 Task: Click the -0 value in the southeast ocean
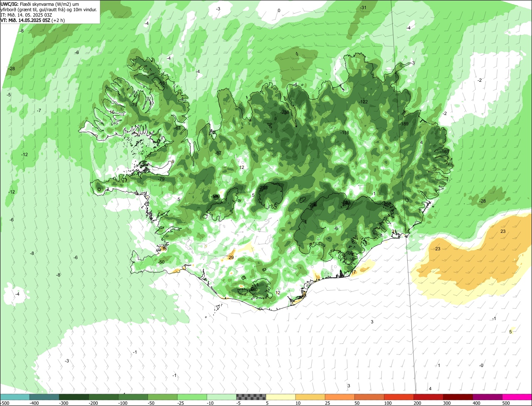point(481,365)
